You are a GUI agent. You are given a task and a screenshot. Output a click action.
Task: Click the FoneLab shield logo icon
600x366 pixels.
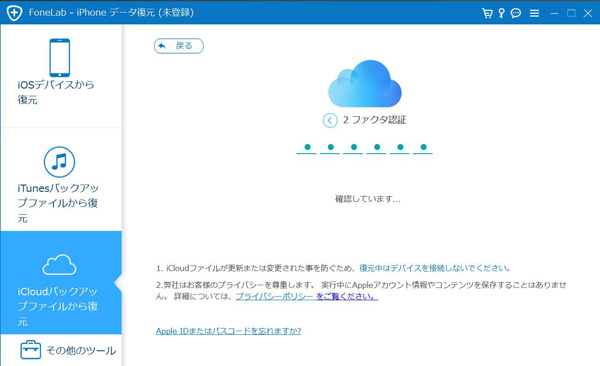tap(15, 13)
